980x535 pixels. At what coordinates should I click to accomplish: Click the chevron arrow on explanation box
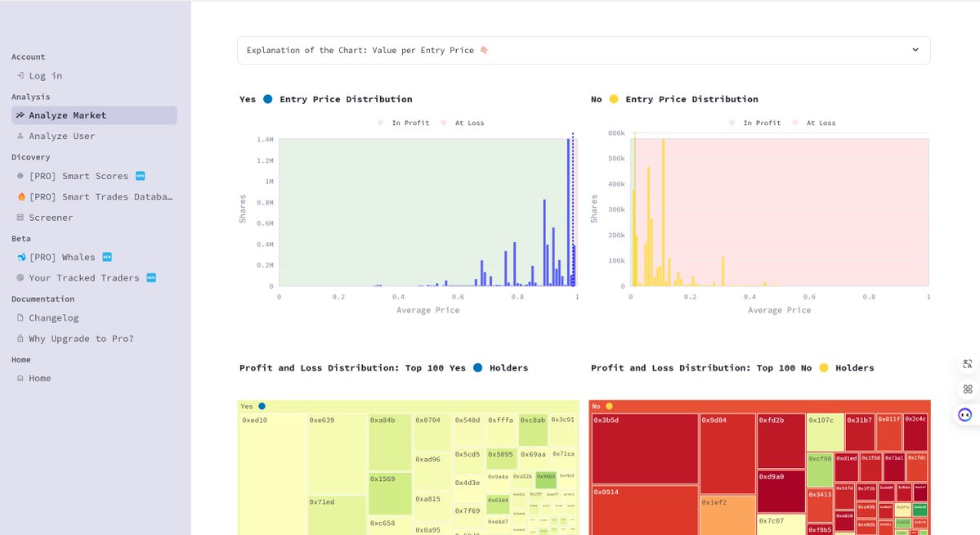(915, 51)
